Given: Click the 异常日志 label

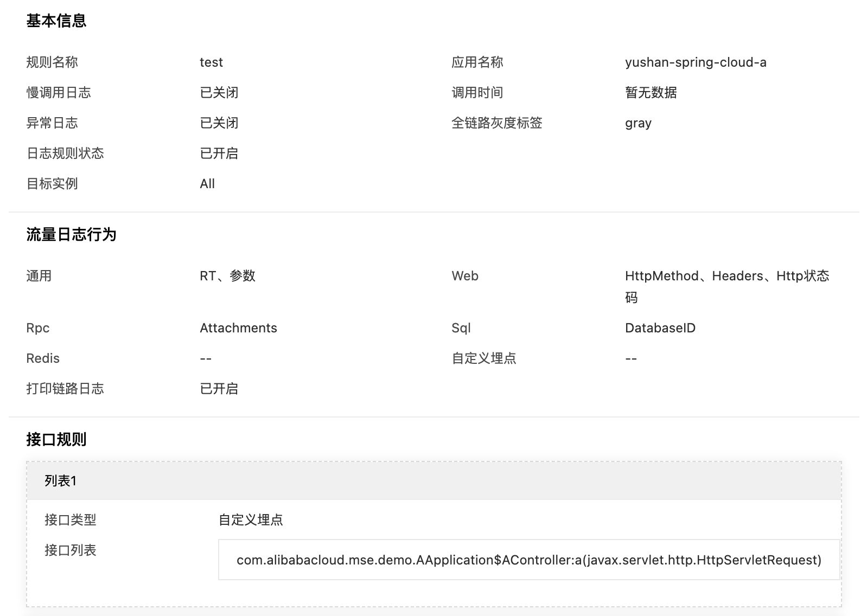Looking at the screenshot, I should click(x=52, y=123).
